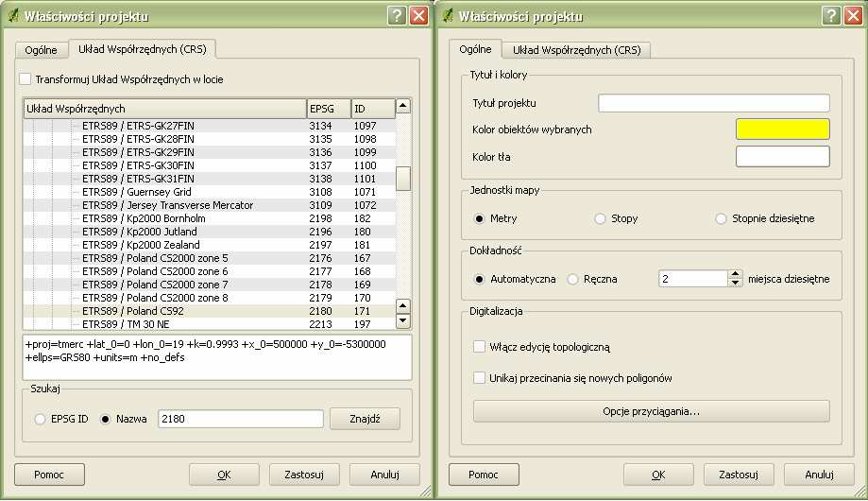
Task: Select ETRS89 / Jersey Transverse Mercator row
Action: click(x=210, y=205)
